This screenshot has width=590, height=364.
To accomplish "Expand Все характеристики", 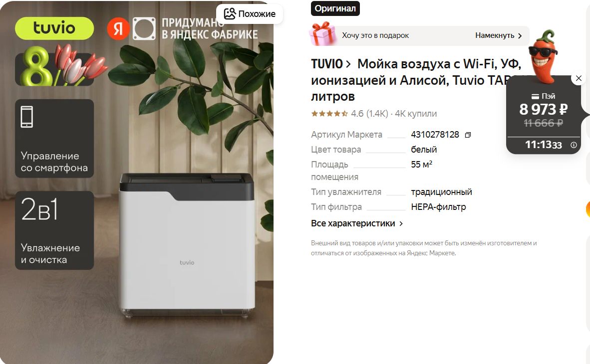I will click(357, 223).
